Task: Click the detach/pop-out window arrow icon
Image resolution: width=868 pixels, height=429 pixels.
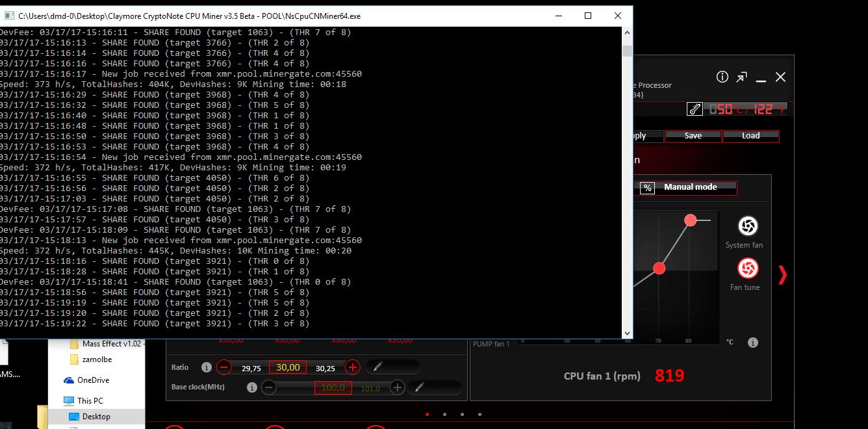Action: (x=741, y=77)
